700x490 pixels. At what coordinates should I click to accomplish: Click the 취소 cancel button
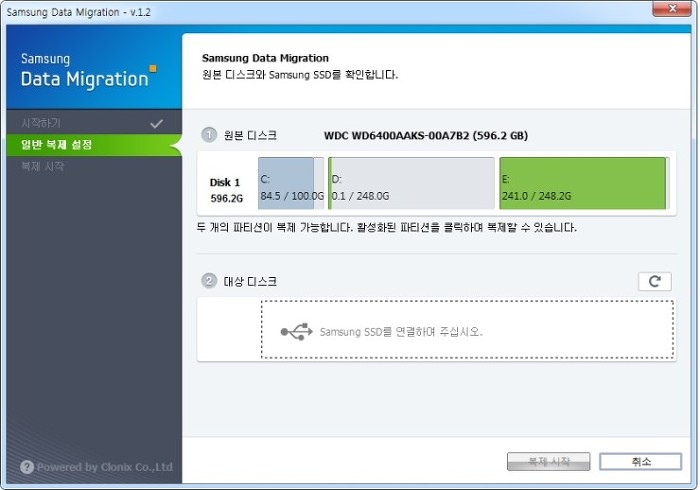(x=641, y=461)
